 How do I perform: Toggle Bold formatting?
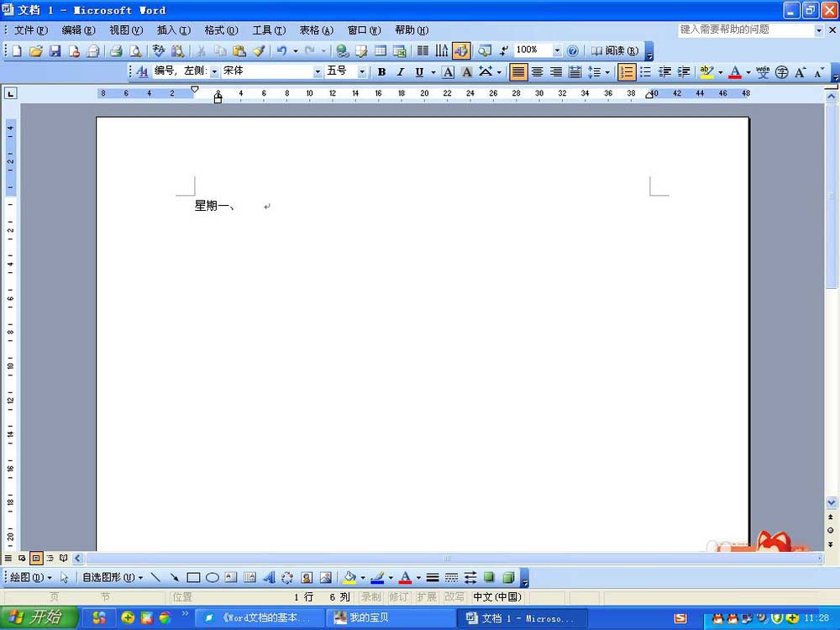(x=381, y=72)
